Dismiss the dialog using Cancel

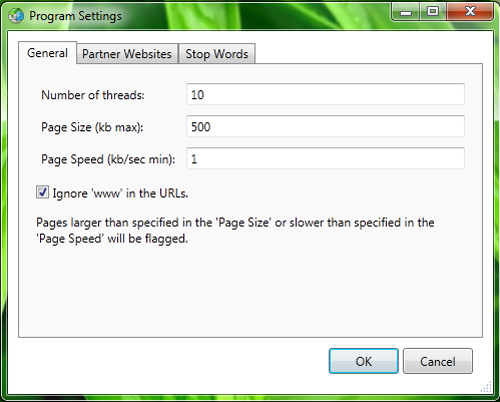click(x=438, y=361)
